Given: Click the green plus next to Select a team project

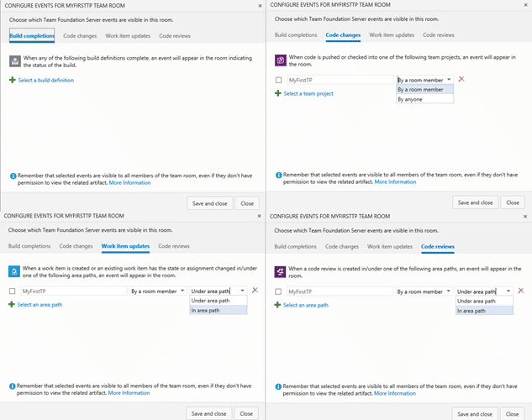Looking at the screenshot, I should [x=278, y=93].
